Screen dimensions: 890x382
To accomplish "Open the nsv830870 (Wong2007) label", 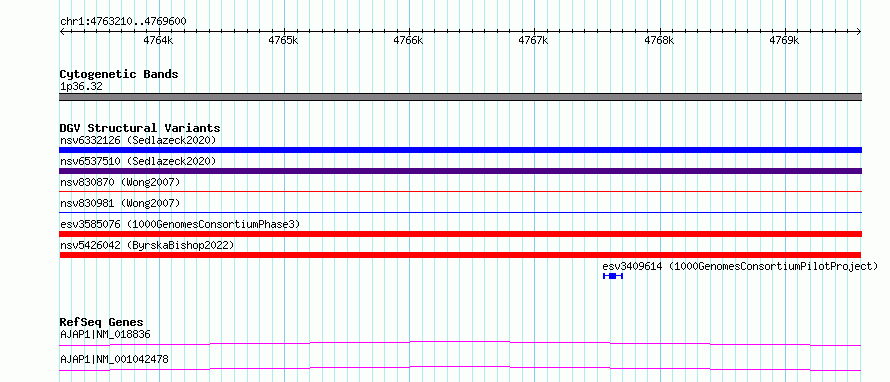I will tap(120, 182).
